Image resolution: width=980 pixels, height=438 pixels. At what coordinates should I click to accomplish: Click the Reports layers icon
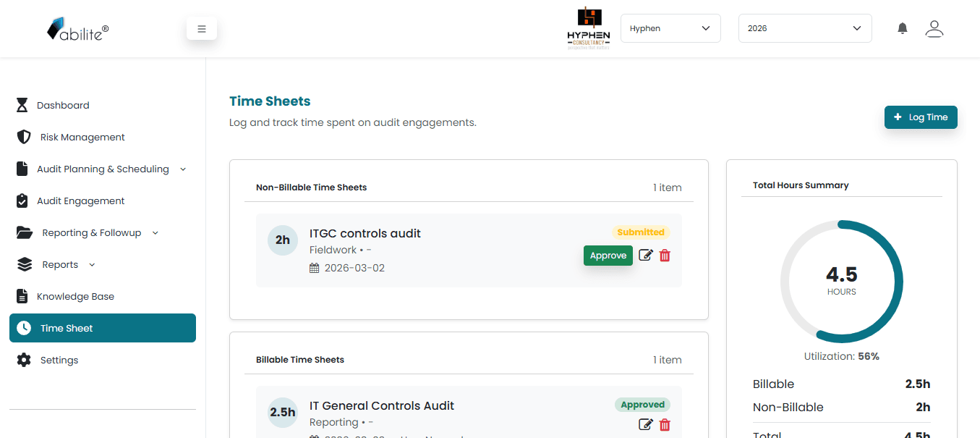click(x=25, y=264)
